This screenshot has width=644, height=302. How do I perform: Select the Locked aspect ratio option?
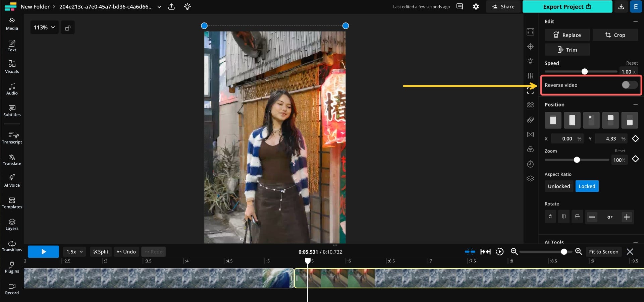pyautogui.click(x=587, y=186)
